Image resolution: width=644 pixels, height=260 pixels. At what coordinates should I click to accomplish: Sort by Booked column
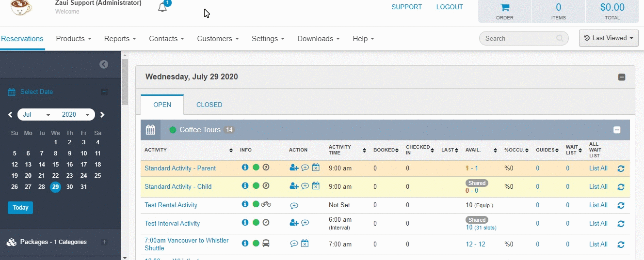[397, 150]
